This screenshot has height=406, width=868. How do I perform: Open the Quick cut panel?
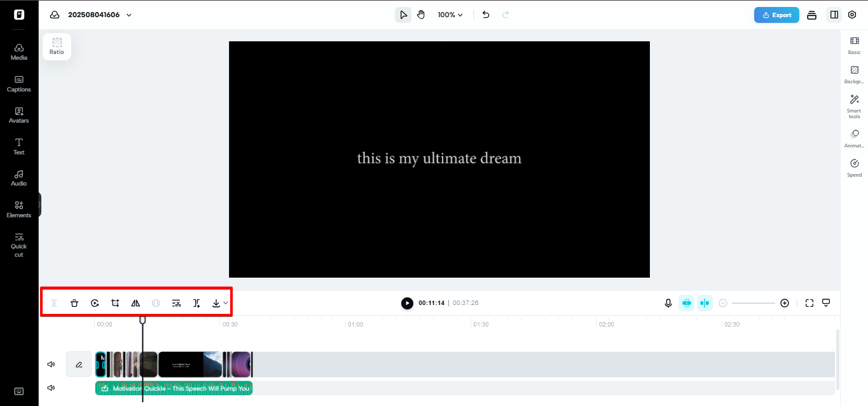[19, 245]
